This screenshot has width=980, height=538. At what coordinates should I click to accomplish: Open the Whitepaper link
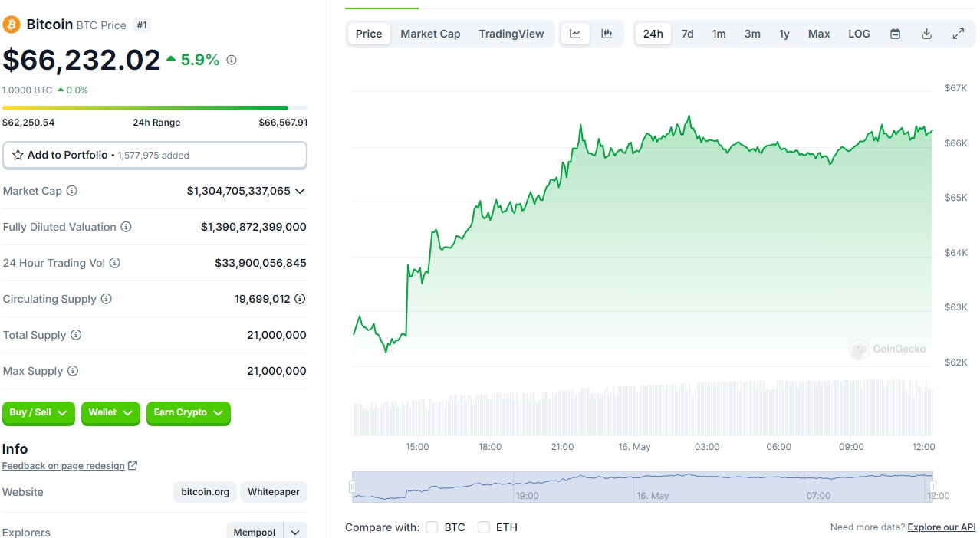pos(274,492)
